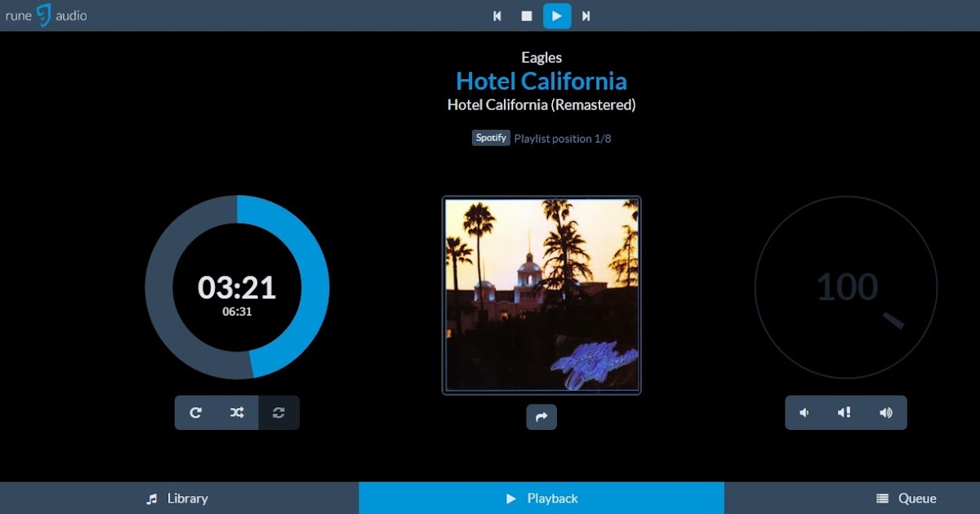This screenshot has height=514, width=980.
Task: Click the Playlist position 1/8 text
Action: tap(563, 139)
